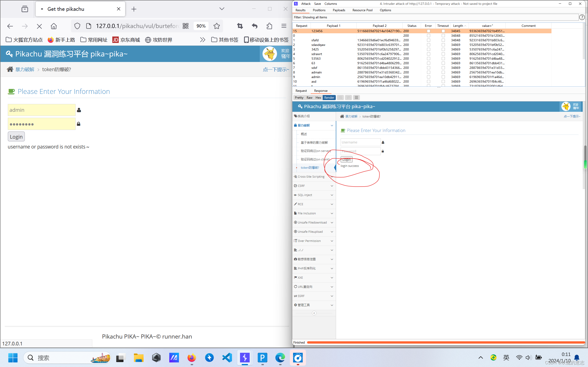Expand CSRF menu in rendered response
The height and width of the screenshot is (367, 588).
(314, 186)
